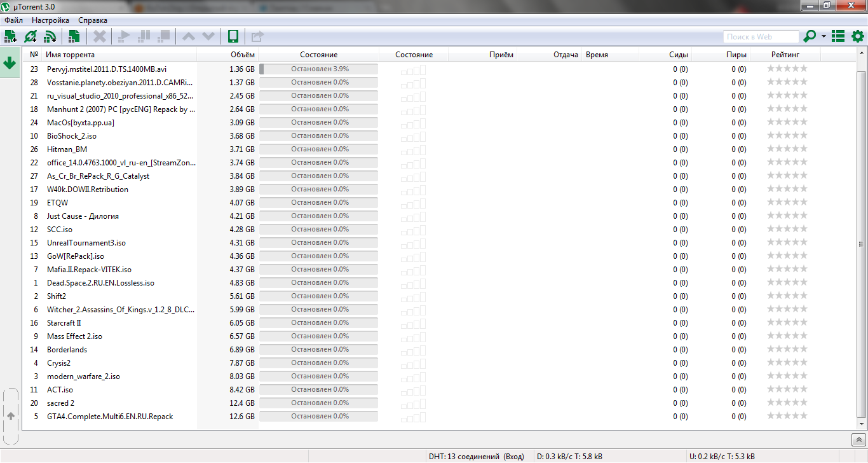Click the health bars icon for BioShock_2.iso
This screenshot has height=463, width=868.
(413, 136)
